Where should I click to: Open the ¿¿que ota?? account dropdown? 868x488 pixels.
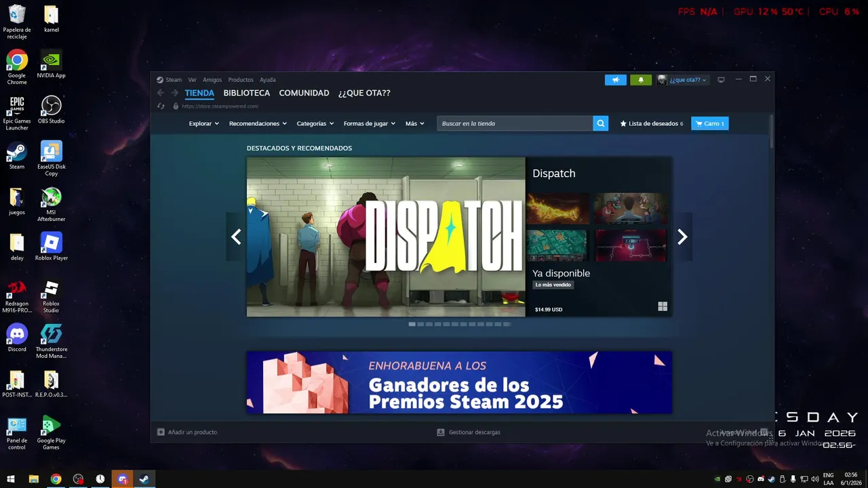tap(682, 80)
